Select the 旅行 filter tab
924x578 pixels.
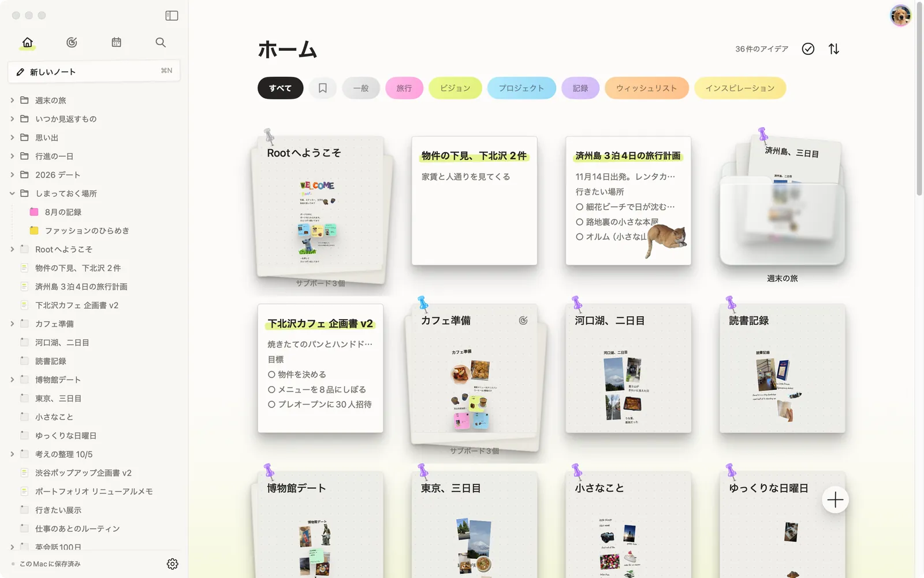(x=404, y=88)
